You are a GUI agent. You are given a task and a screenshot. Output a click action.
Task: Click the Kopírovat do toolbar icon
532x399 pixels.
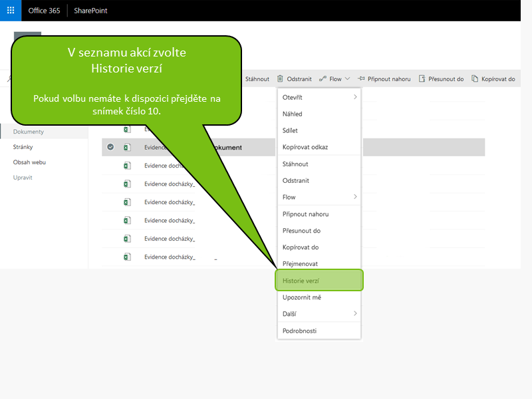pyautogui.click(x=475, y=78)
